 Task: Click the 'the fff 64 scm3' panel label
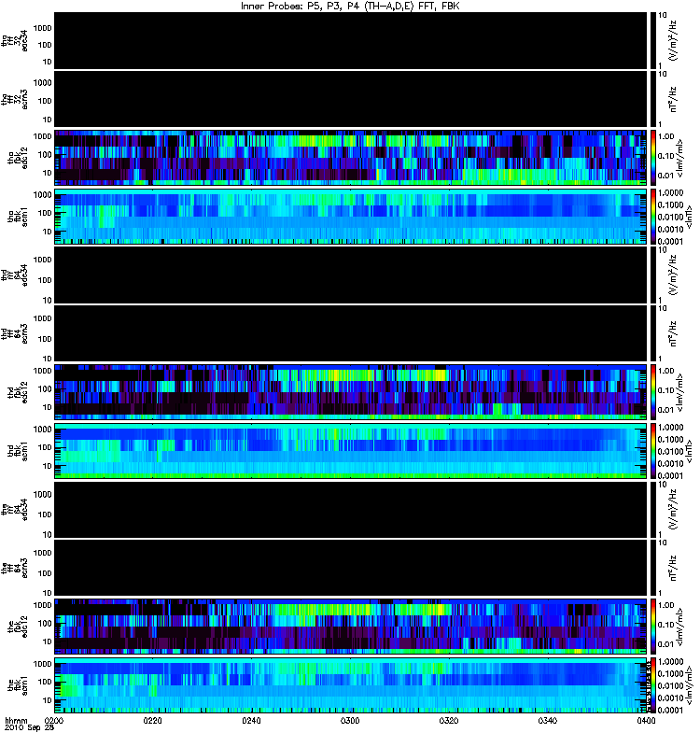tap(15, 569)
